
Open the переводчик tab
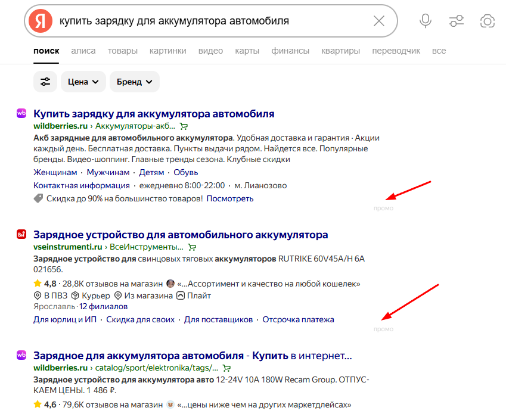396,51
